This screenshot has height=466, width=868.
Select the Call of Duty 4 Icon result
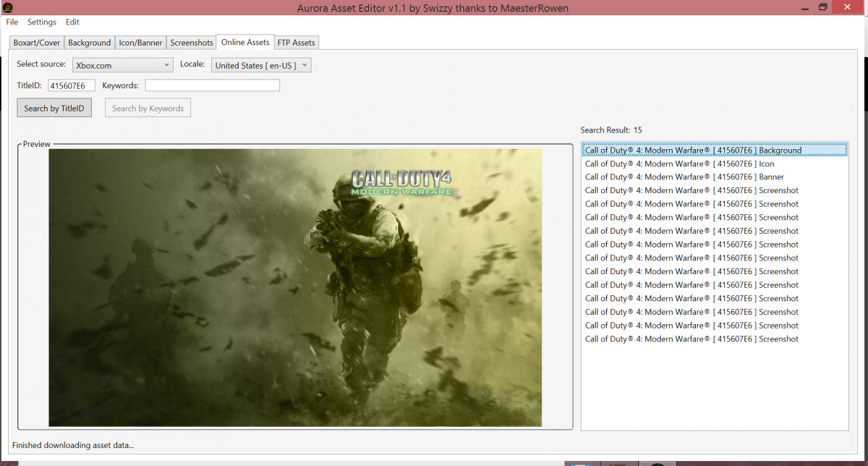pyautogui.click(x=714, y=164)
